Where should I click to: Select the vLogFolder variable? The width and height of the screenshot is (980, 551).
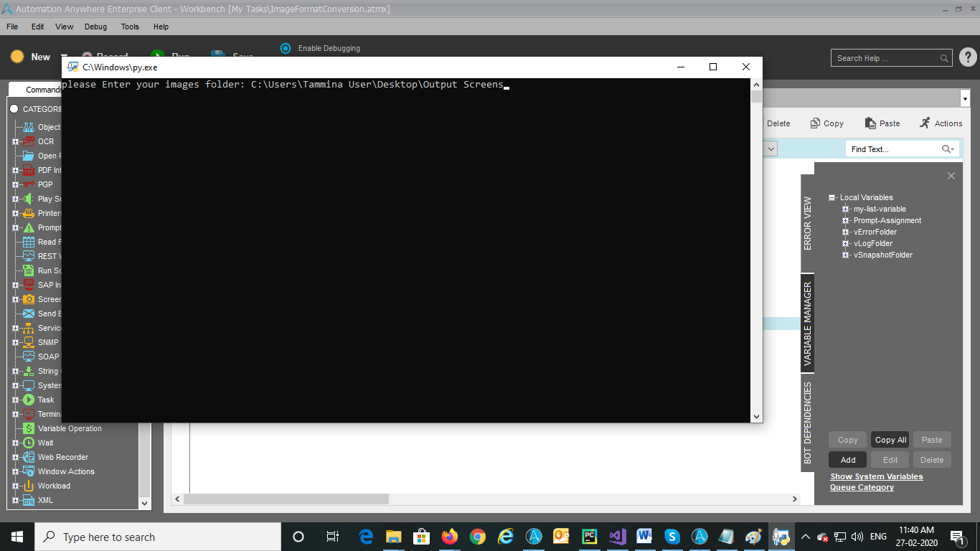[873, 243]
